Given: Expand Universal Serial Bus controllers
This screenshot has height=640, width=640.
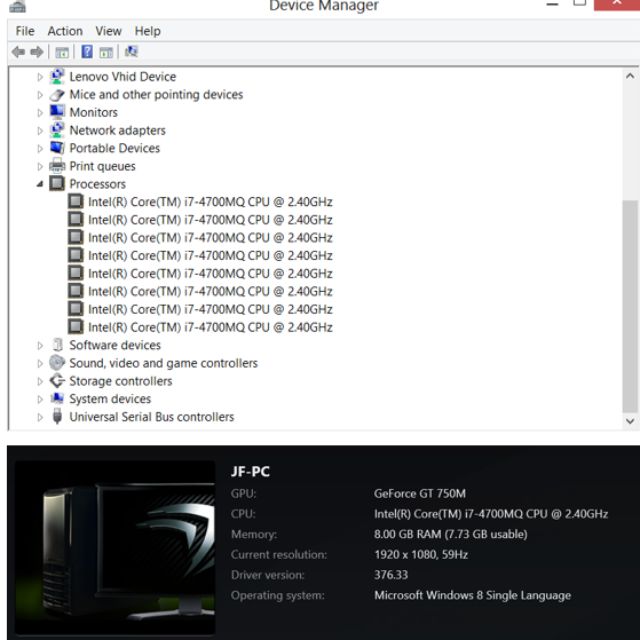Looking at the screenshot, I should pos(41,417).
